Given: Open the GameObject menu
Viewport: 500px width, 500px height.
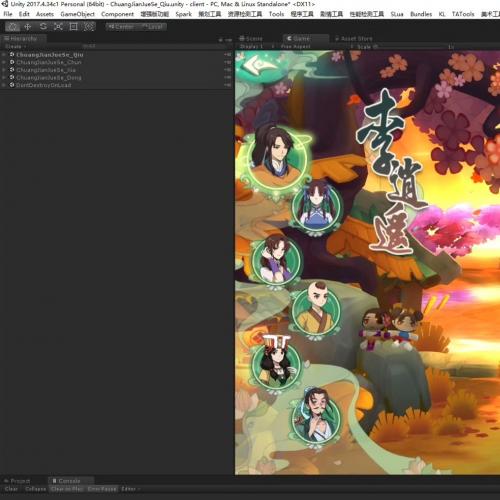Looking at the screenshot, I should click(77, 14).
